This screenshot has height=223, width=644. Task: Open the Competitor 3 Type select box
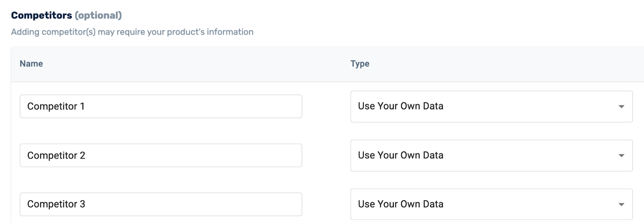coord(491,204)
